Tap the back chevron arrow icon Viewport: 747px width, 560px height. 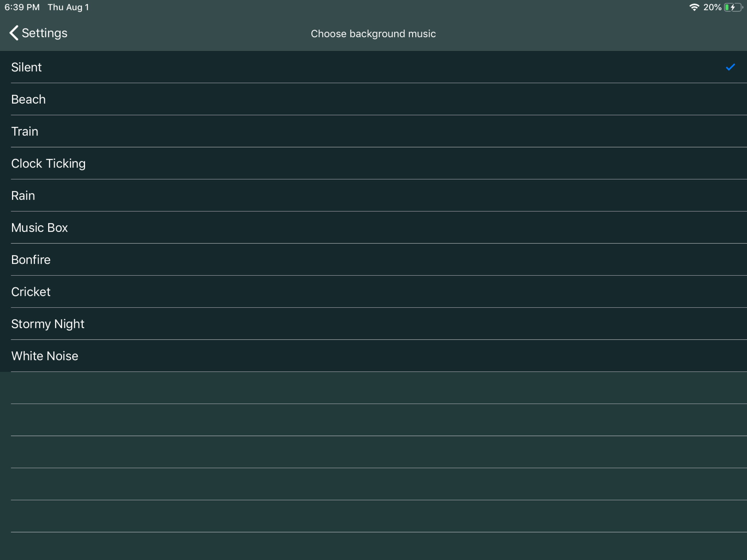(x=14, y=33)
